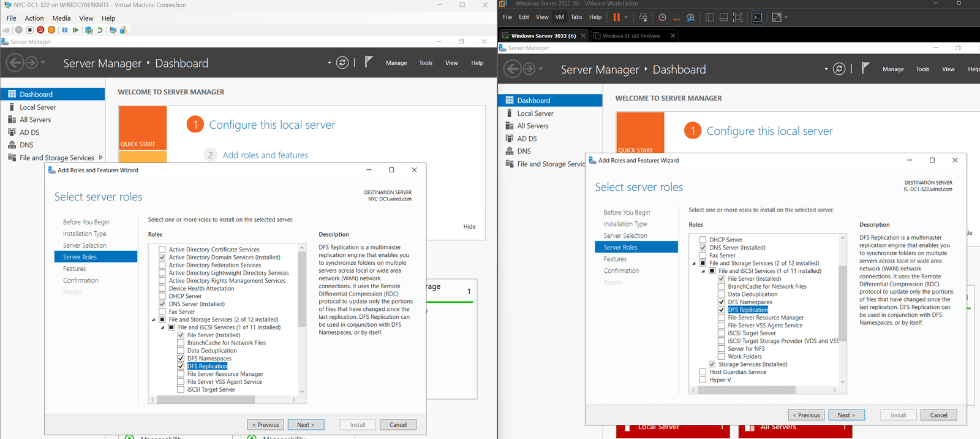This screenshot has height=439, width=980.
Task: Toggle DFS Replication checkbox in NYC-DC1 wizard
Action: point(181,366)
